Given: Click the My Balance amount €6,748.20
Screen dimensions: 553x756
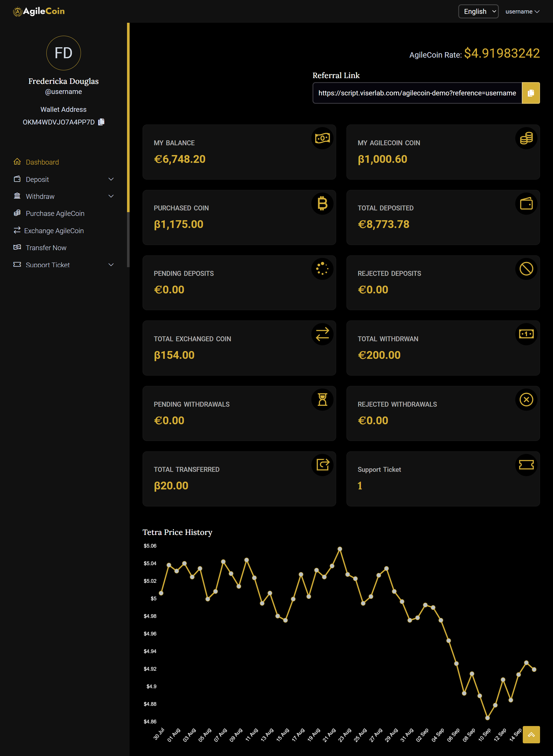Looking at the screenshot, I should point(180,159).
